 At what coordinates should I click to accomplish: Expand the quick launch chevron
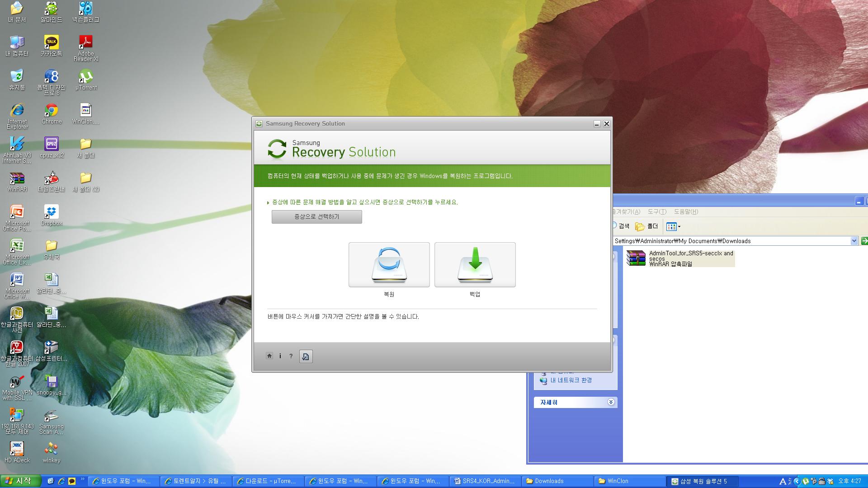[82, 479]
